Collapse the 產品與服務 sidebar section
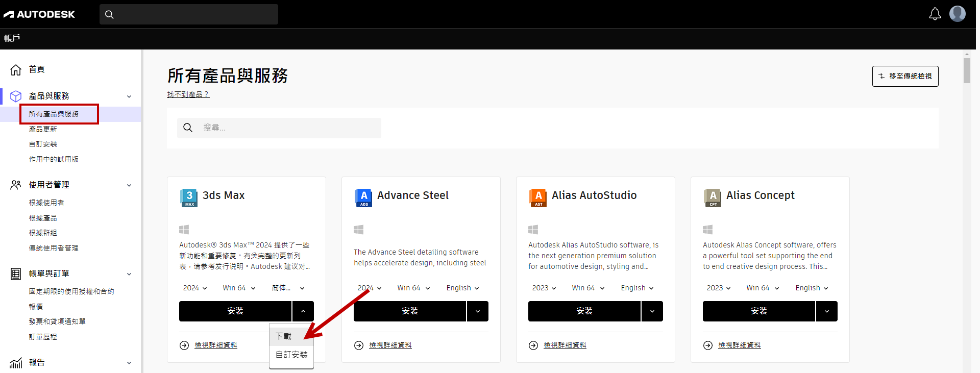The width and height of the screenshot is (980, 373). (129, 96)
